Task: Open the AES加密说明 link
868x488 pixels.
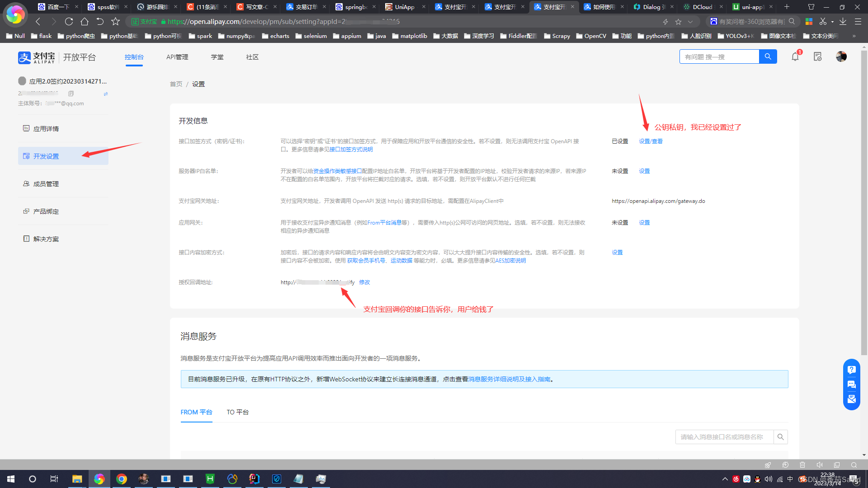Action: (x=510, y=261)
